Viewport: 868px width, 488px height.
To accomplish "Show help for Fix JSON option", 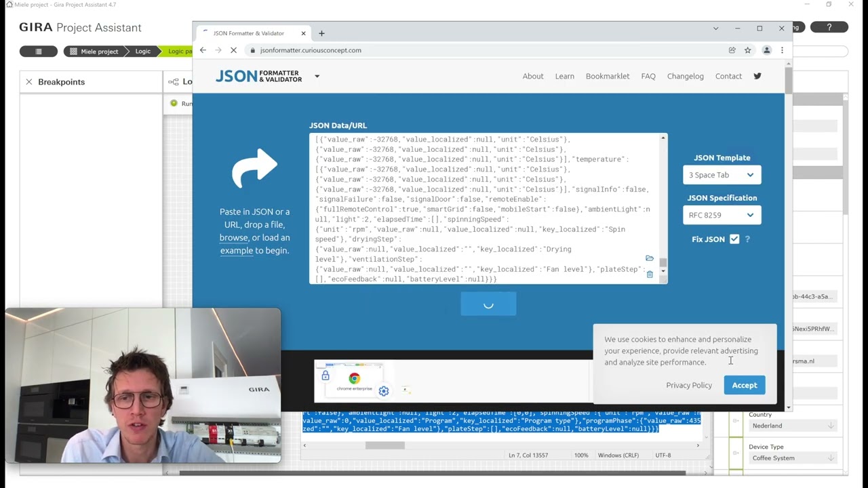I will (747, 239).
